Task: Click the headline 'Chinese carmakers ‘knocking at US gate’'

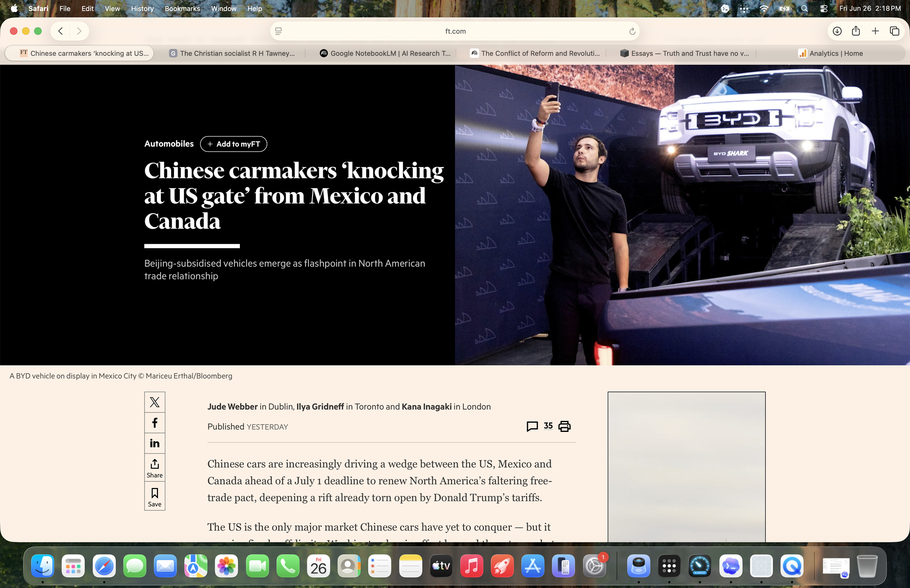Action: [294, 195]
